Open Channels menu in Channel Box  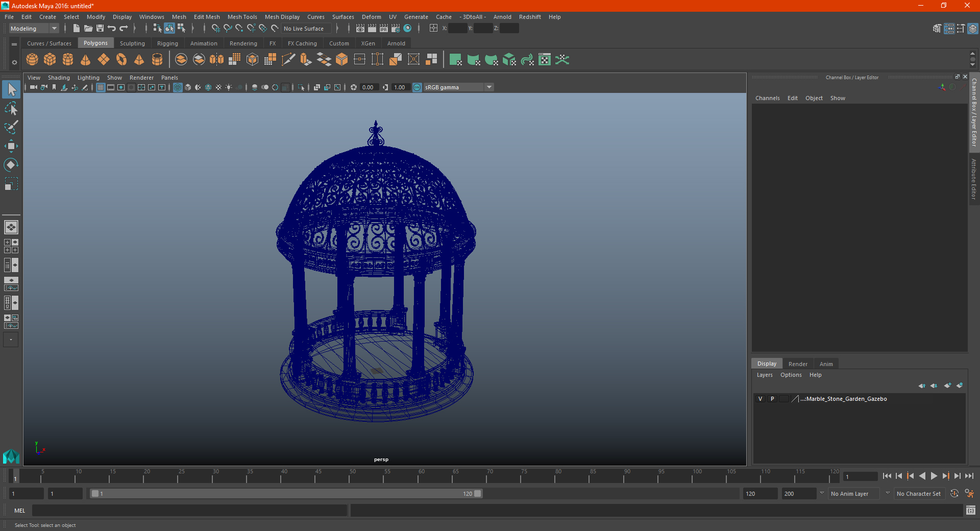coord(767,98)
